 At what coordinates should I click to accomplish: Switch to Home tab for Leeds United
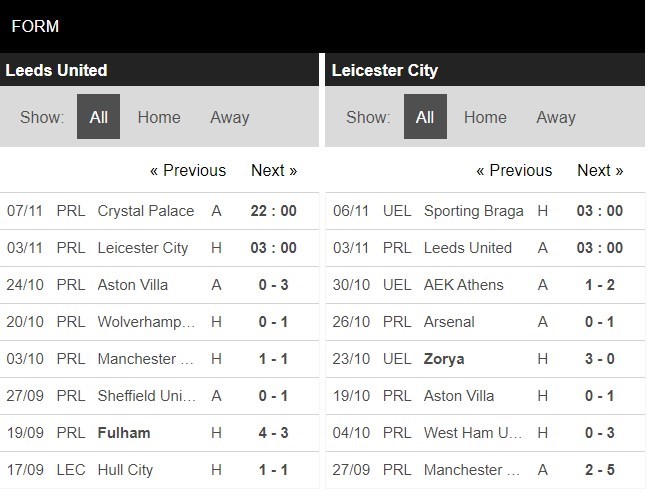tap(159, 117)
